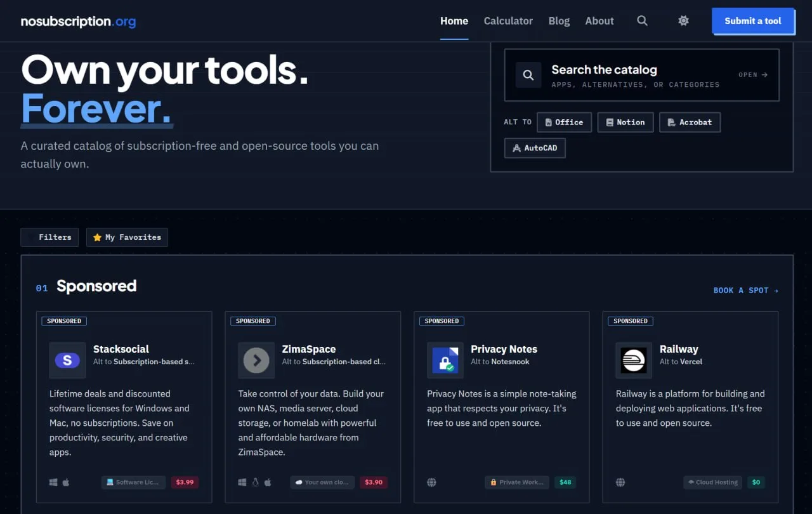The height and width of the screenshot is (514, 812).
Task: Open the Search the catalog field
Action: (x=641, y=75)
